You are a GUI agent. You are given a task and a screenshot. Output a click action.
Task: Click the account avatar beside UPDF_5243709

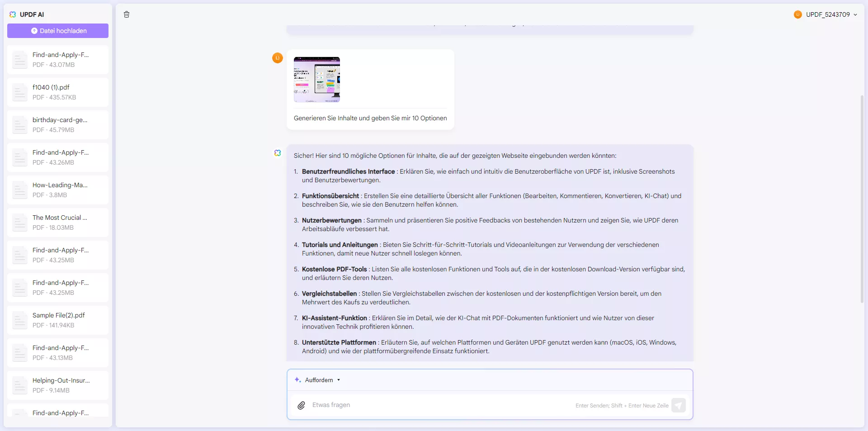[798, 14]
